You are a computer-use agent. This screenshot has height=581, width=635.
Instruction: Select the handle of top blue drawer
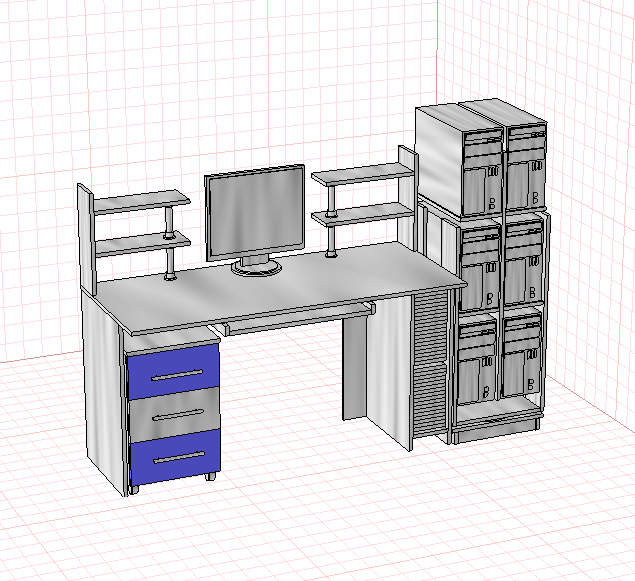coord(177,375)
